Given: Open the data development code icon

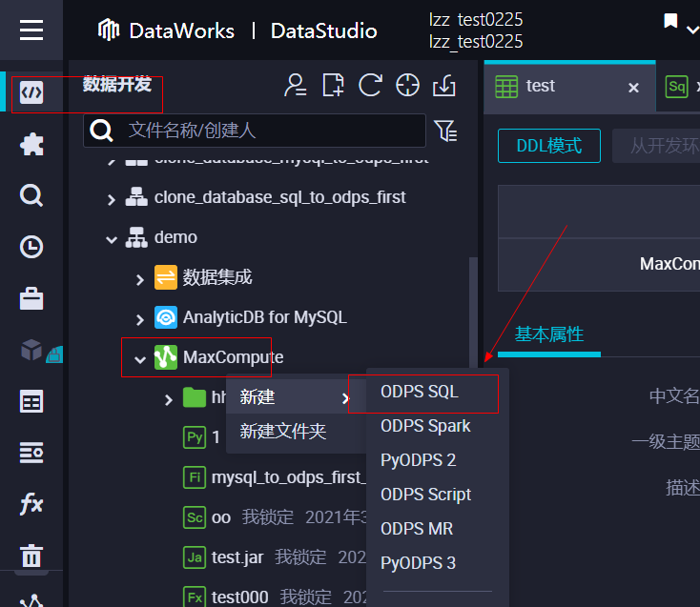Looking at the screenshot, I should 31,92.
